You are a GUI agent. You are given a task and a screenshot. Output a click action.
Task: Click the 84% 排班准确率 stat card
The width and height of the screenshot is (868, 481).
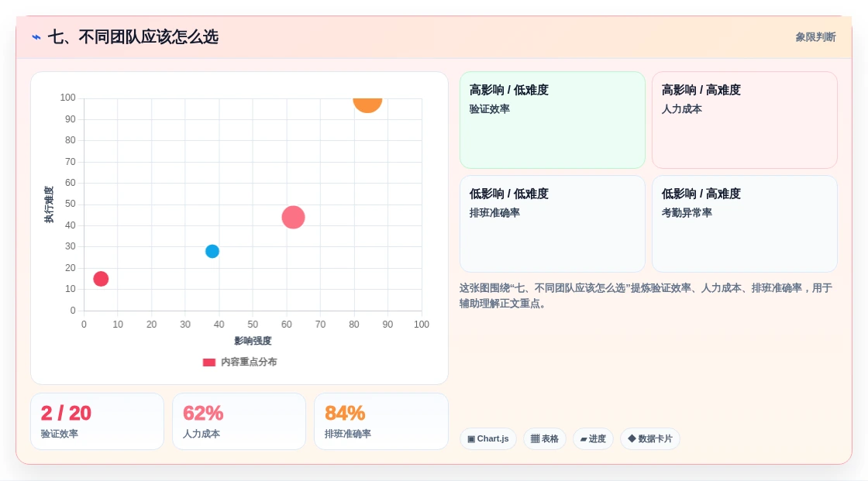pos(381,421)
